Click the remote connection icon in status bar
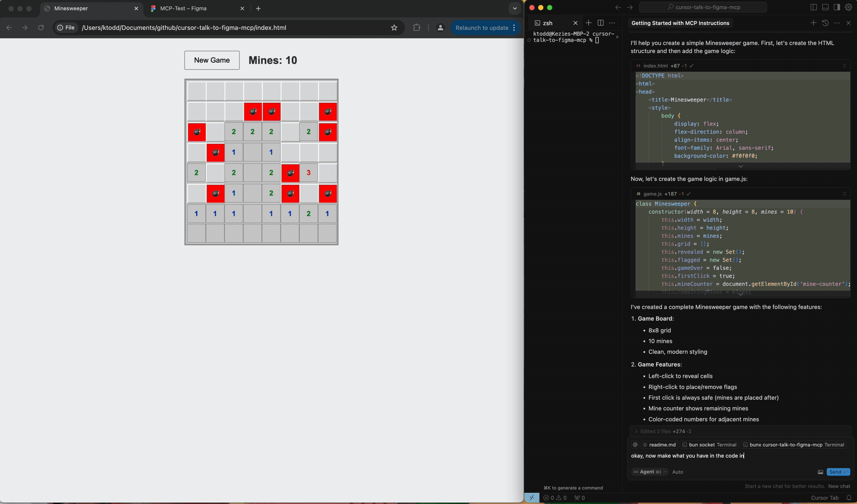857x504 pixels. pos(532,497)
